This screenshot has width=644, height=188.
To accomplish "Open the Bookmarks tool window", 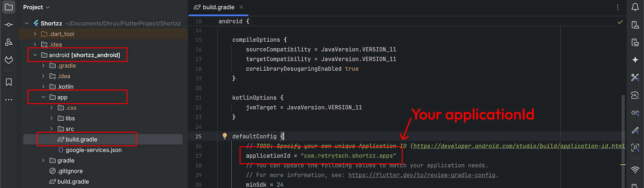I will click(9, 82).
